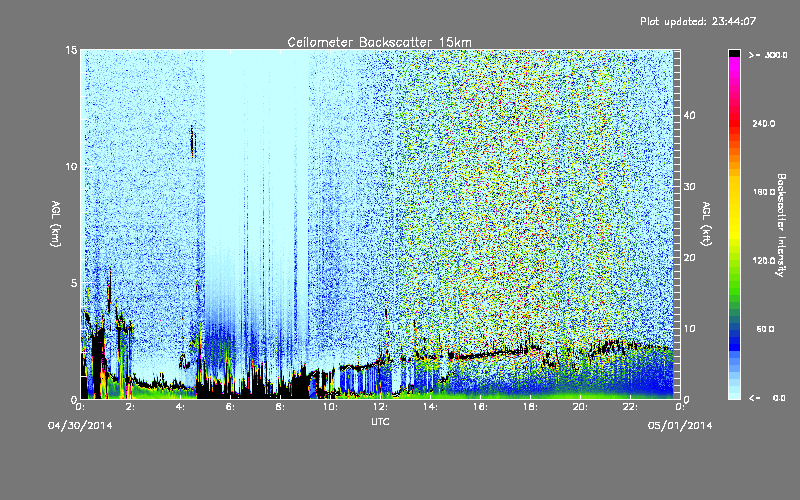Click the '4:' hour tick label
The image size is (800, 500).
(x=181, y=407)
